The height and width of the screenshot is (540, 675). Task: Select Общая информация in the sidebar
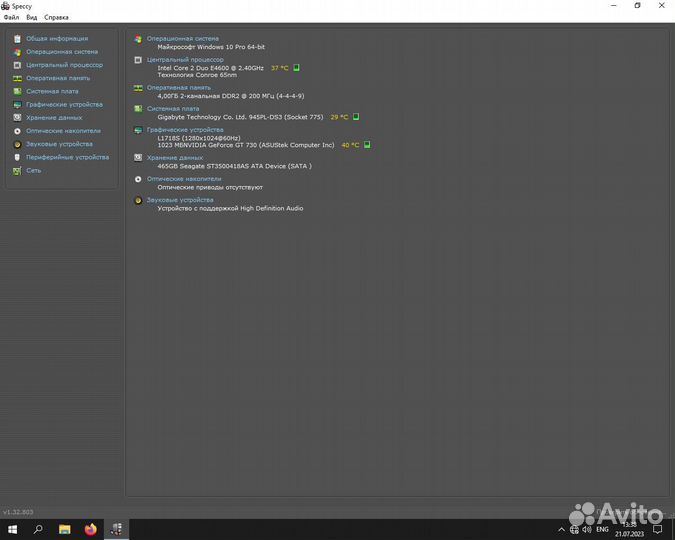pos(56,38)
